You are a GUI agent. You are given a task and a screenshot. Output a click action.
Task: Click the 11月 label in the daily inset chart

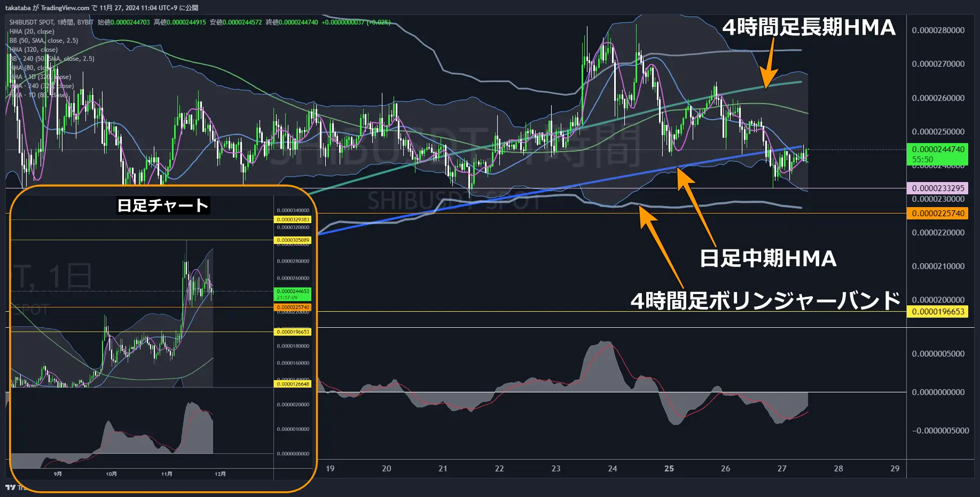click(167, 474)
